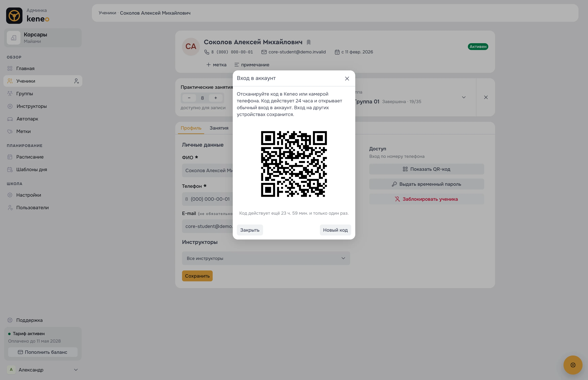This screenshot has width=588, height=380.
Task: Click the Тариф активен status text
Action: (29, 334)
